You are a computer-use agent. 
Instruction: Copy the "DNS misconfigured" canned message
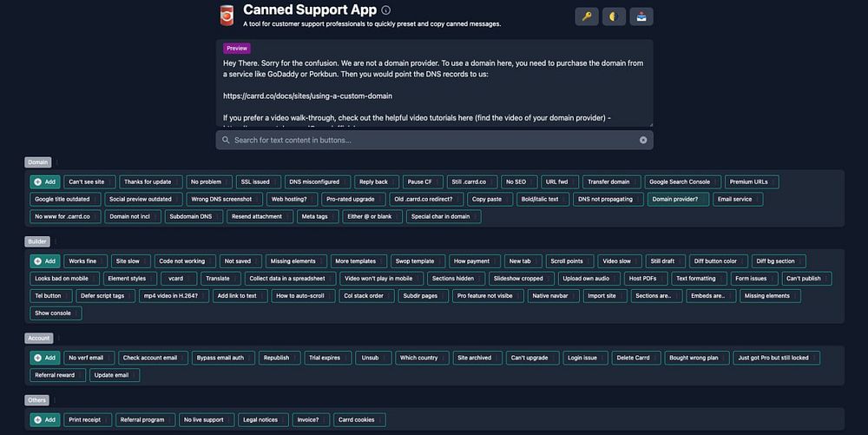point(318,181)
